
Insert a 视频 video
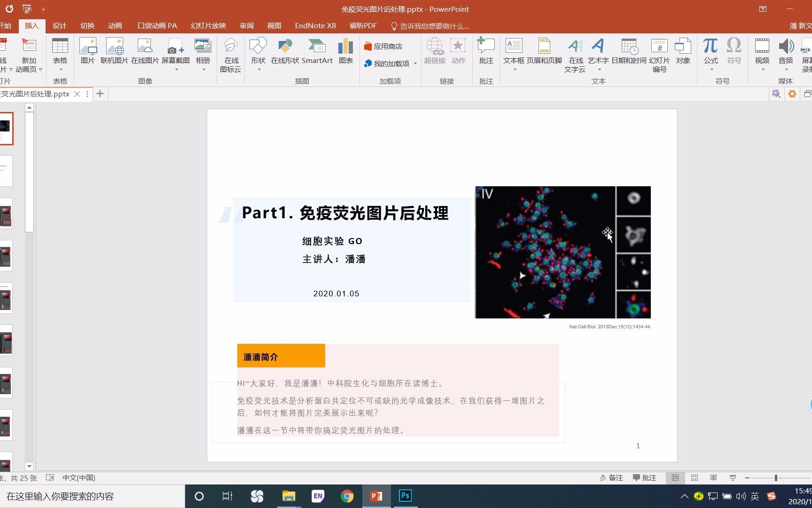(762, 51)
